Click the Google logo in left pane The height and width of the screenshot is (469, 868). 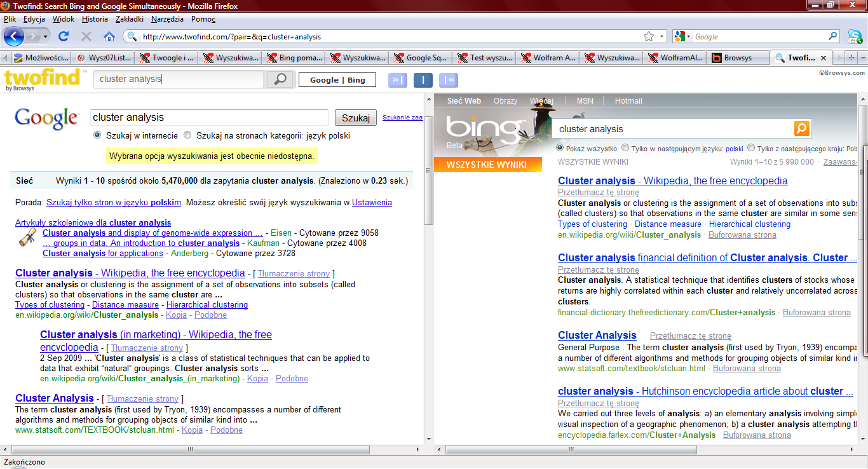46,118
